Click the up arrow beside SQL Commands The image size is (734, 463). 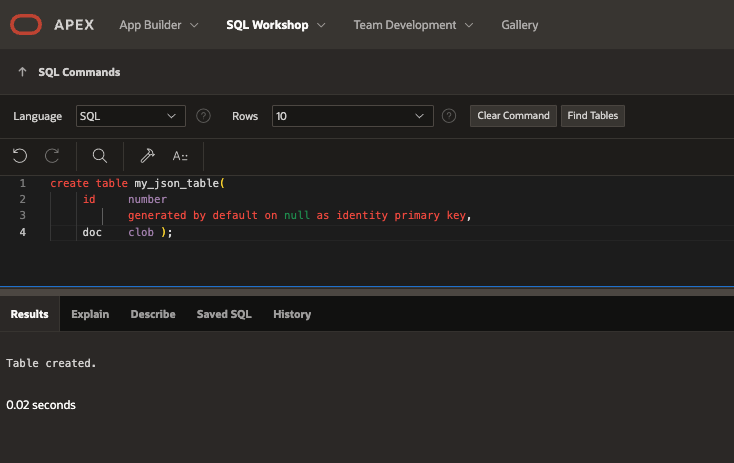(x=23, y=72)
